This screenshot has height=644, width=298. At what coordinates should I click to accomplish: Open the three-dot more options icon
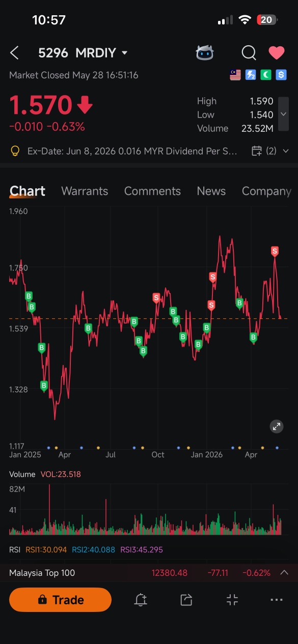(x=277, y=600)
